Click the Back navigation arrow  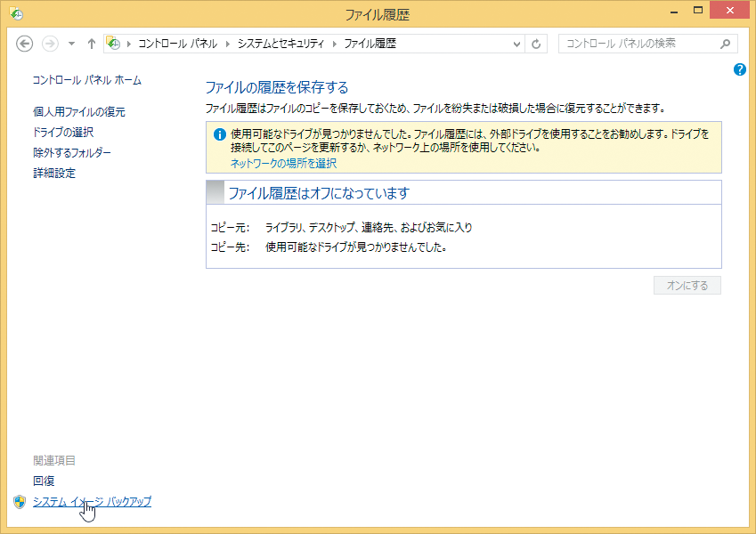24,44
